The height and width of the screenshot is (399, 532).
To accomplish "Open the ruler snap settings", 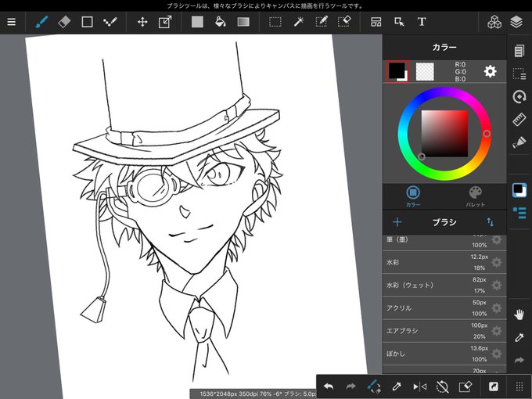I will point(519,120).
